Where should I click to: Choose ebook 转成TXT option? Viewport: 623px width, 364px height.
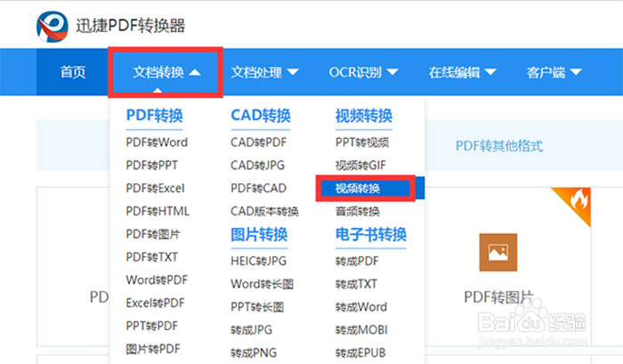pos(356,284)
